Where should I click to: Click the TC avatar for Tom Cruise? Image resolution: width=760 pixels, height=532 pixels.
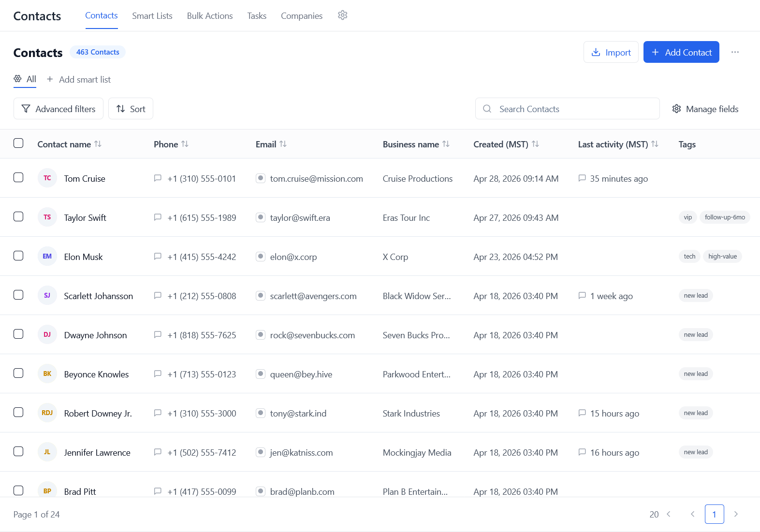coord(47,178)
